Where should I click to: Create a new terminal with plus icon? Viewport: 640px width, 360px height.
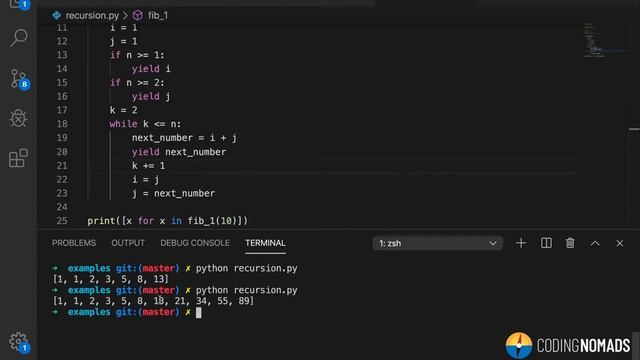(x=521, y=243)
